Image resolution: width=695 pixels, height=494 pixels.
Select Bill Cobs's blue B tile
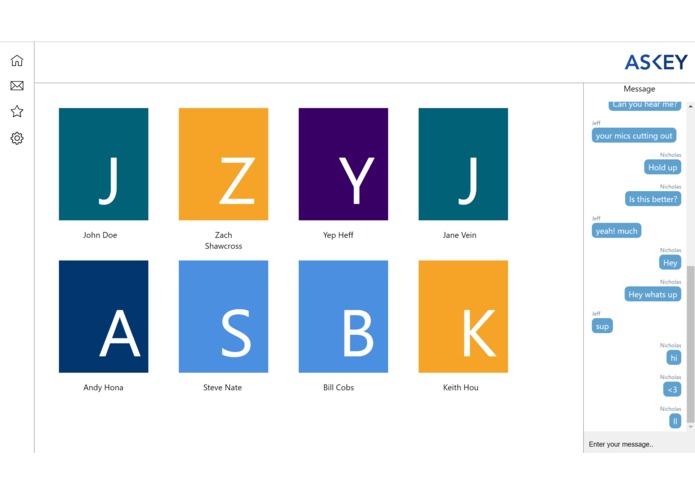[x=344, y=316]
